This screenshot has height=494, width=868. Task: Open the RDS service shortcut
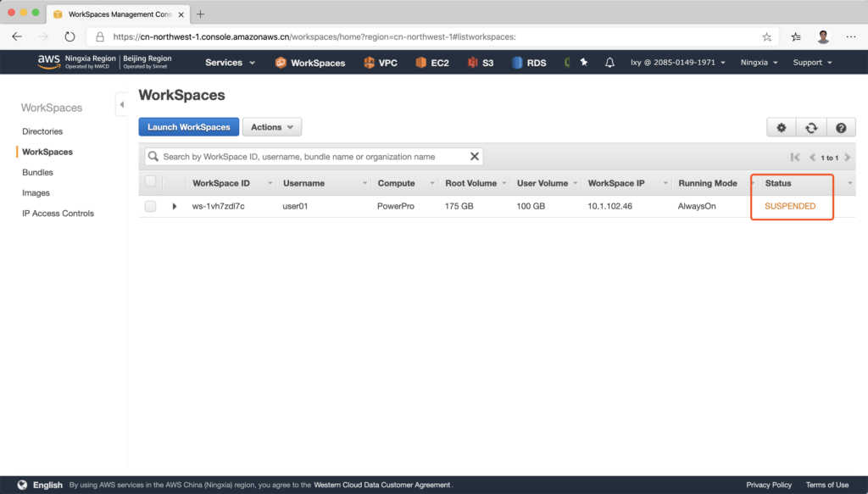point(529,63)
